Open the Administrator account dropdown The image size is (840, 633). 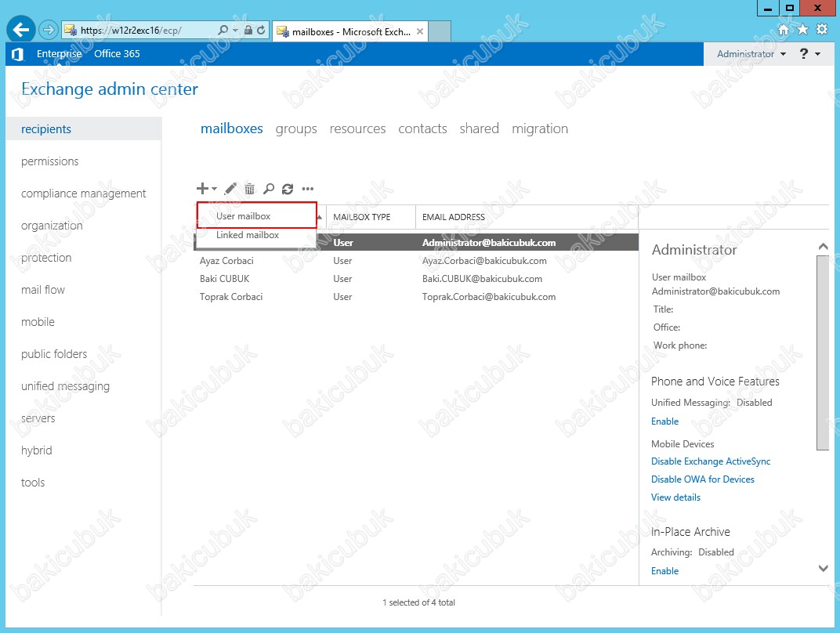(751, 54)
